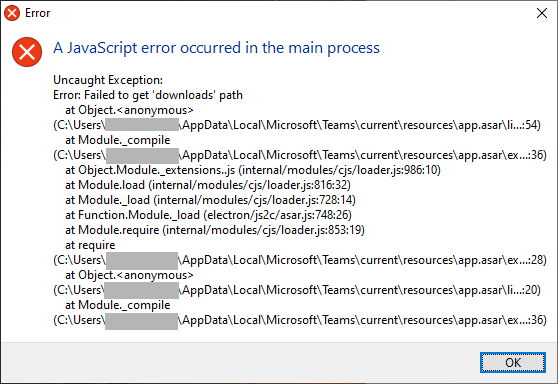This screenshot has height=384, width=558.
Task: Click the large red error icon beside heading
Action: click(27, 52)
